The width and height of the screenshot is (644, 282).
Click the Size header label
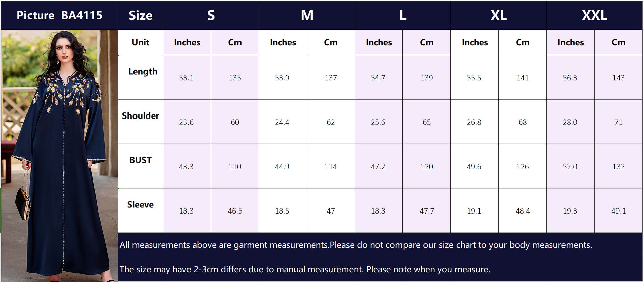point(141,15)
